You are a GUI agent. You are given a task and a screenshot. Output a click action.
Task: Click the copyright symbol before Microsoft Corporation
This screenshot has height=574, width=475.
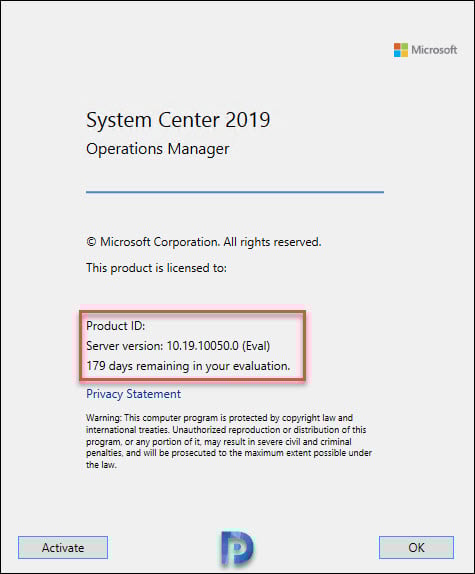point(91,242)
